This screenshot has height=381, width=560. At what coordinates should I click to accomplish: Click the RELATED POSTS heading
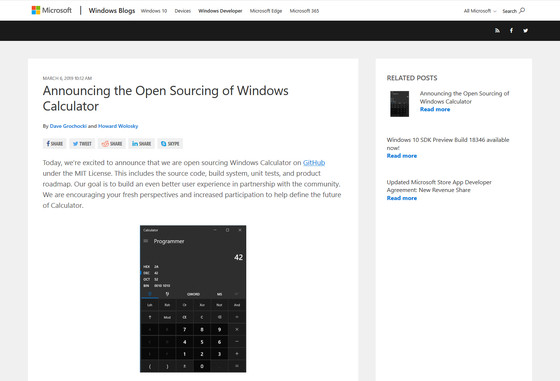[412, 78]
